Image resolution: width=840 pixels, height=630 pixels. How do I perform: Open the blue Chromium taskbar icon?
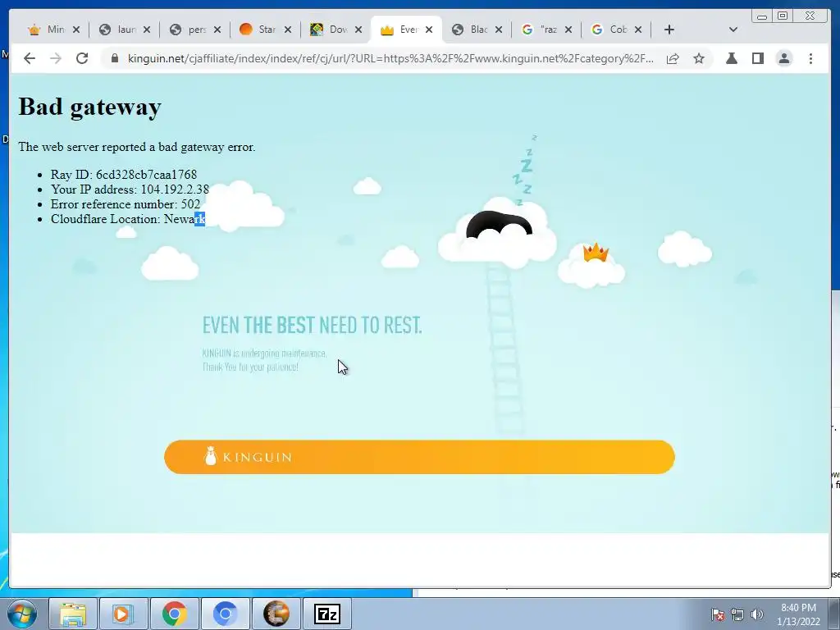(225, 614)
